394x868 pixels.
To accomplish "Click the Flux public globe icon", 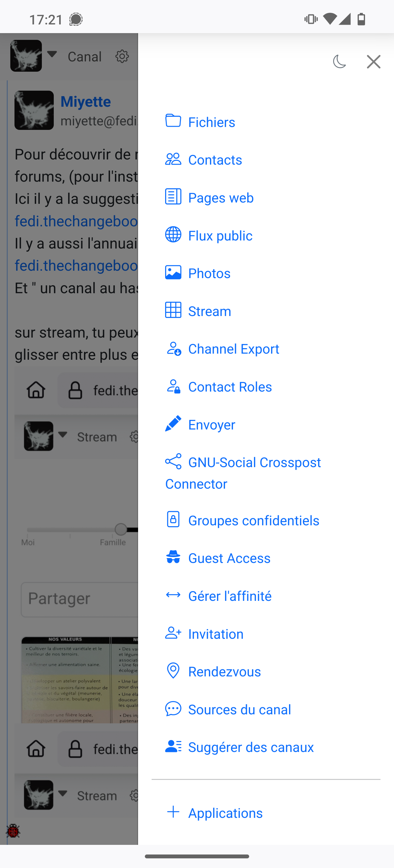I will (x=173, y=235).
